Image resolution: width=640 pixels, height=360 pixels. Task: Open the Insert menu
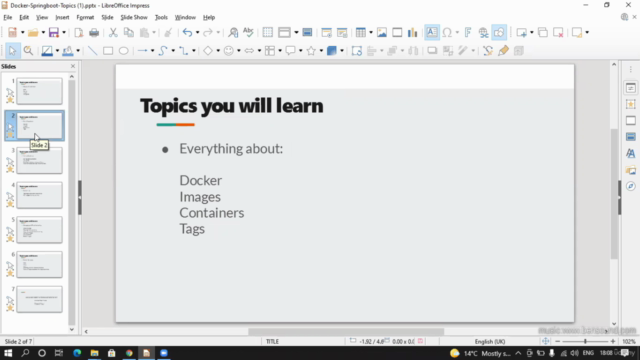point(62,18)
